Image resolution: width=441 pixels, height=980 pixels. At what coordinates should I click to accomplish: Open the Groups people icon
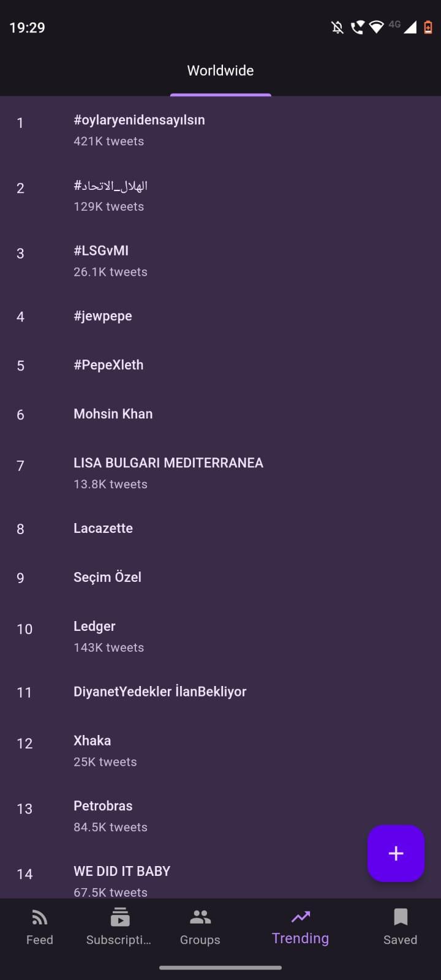pyautogui.click(x=200, y=918)
